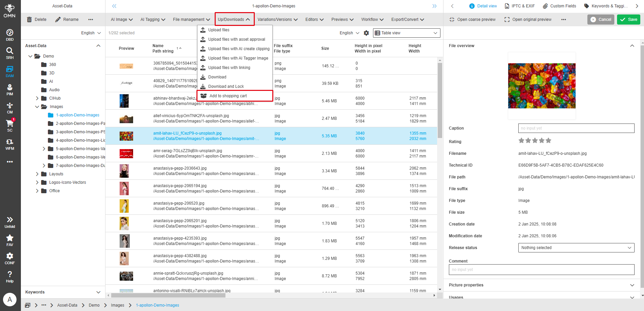644x311 pixels.
Task: Open the PIM module icon
Action: pos(10,89)
